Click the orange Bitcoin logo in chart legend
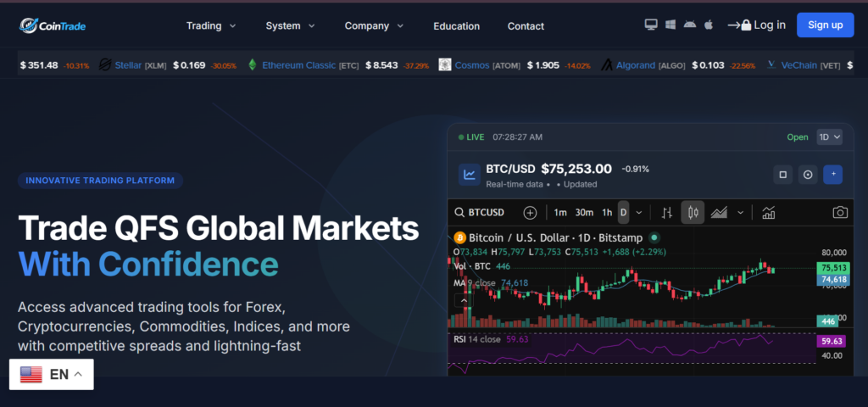 [459, 238]
